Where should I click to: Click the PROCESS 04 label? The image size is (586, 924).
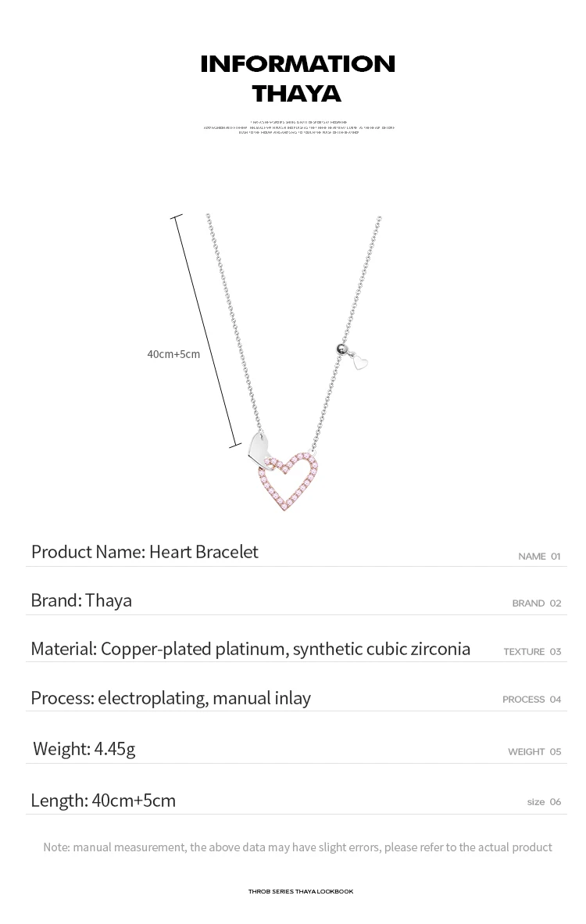[x=532, y=700]
